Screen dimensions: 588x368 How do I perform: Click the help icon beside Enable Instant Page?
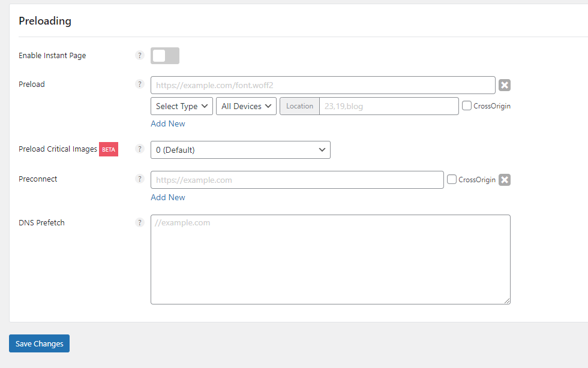(140, 56)
